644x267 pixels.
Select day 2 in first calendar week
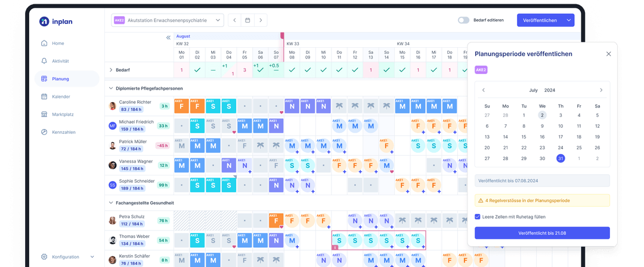542,115
